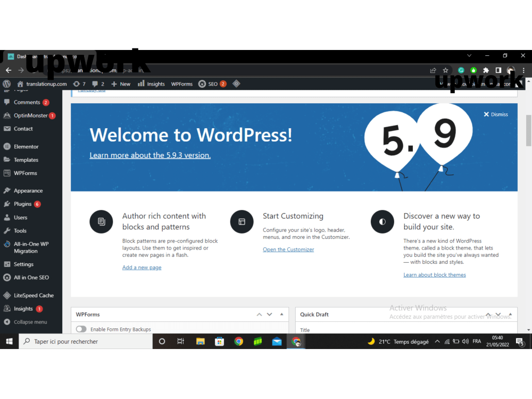532x399 pixels.
Task: Open File Explorer from the taskbar
Action: coord(200,342)
